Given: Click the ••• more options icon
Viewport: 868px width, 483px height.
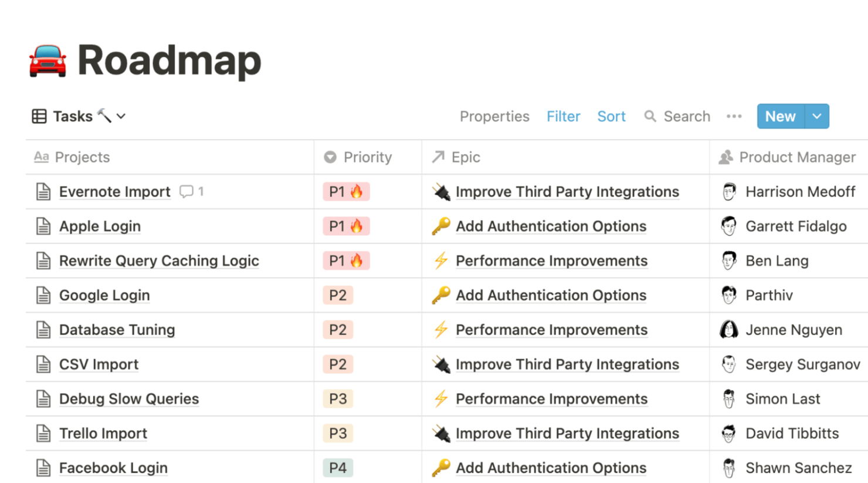Looking at the screenshot, I should click(x=734, y=117).
